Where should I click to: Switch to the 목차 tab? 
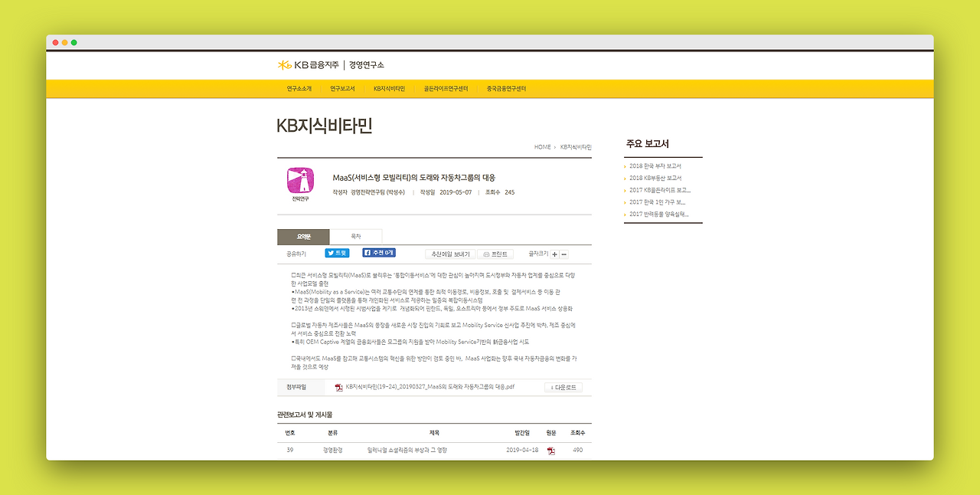(x=355, y=237)
